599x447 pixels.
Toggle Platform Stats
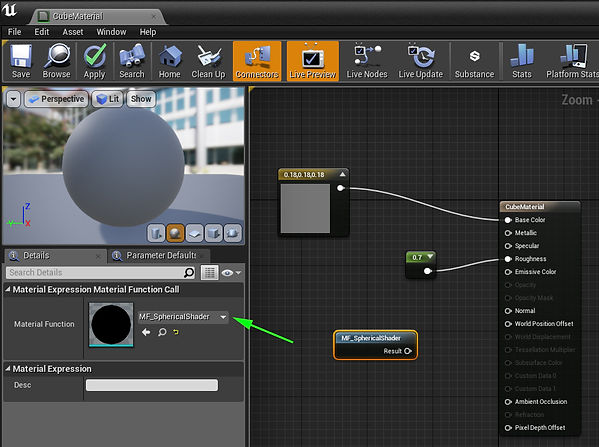572,61
